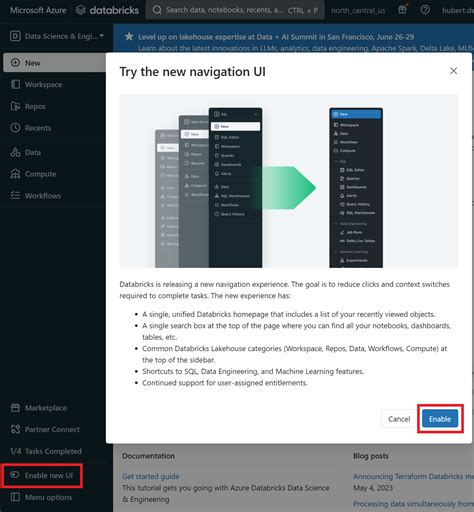Expand the Data Science & Engineering persona dropdown
The width and height of the screenshot is (474, 512).
57,36
